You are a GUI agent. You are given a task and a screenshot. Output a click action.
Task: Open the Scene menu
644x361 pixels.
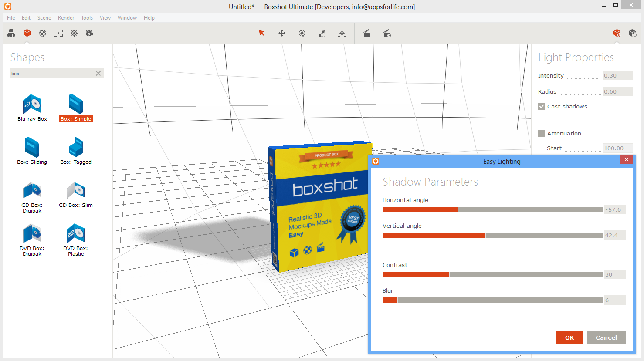[x=44, y=18]
